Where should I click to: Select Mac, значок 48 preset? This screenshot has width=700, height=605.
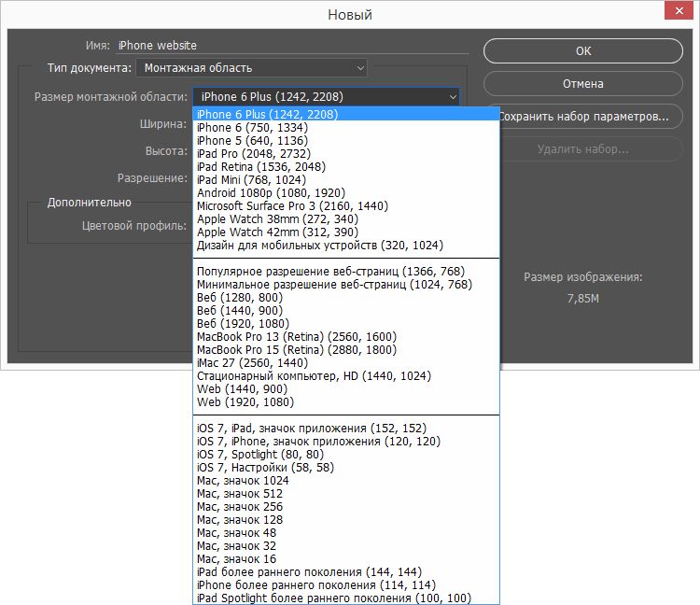(346, 533)
